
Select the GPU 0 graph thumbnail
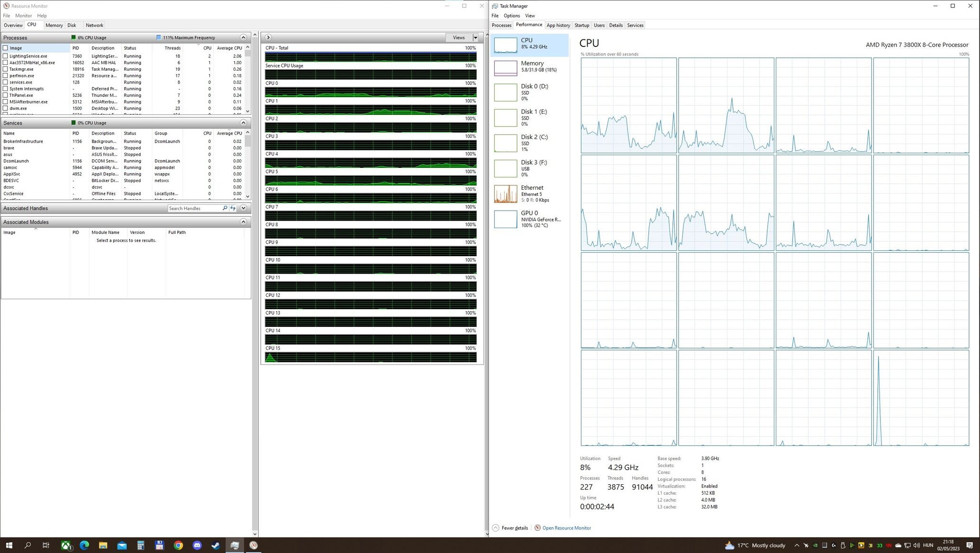click(x=505, y=219)
